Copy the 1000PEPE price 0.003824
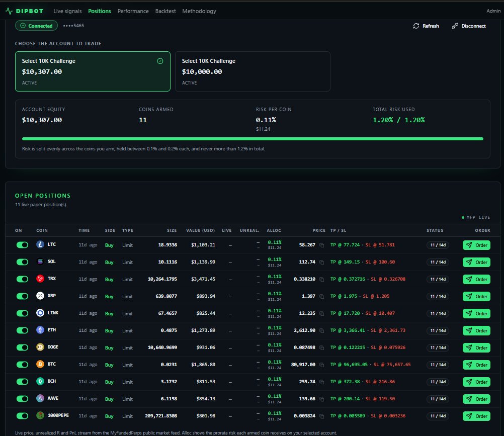 322,416
